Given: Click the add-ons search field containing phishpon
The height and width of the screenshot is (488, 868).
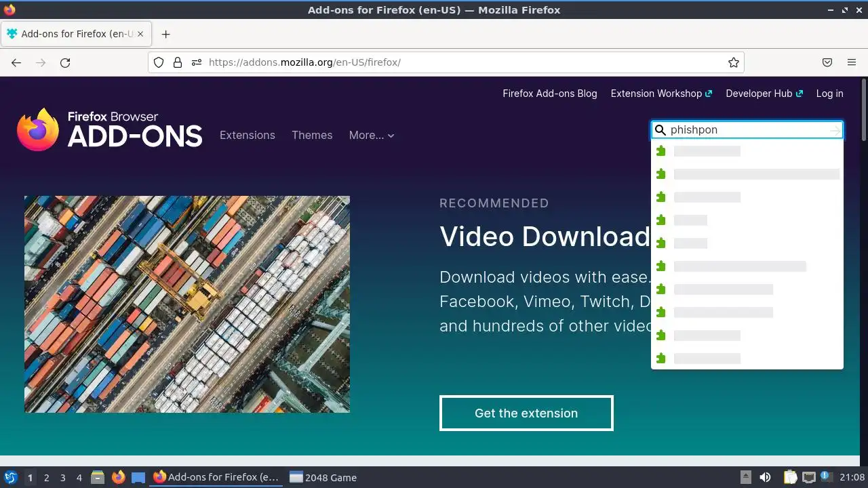Looking at the screenshot, I should (x=747, y=130).
